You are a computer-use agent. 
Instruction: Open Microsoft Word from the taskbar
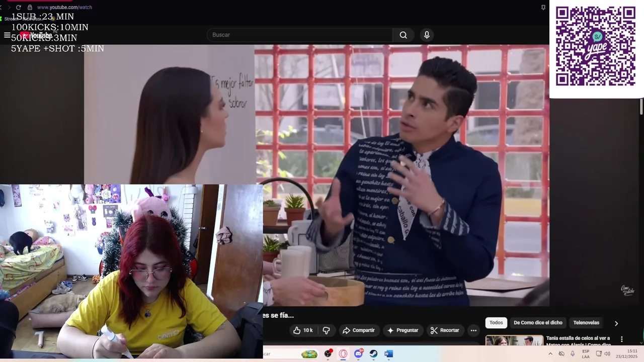pyautogui.click(x=388, y=354)
